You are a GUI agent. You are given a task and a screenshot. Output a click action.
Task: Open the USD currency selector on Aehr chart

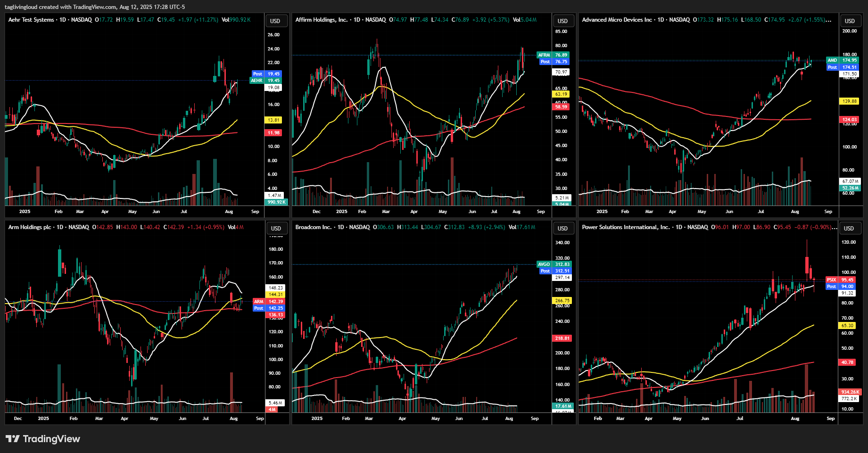[x=275, y=21]
